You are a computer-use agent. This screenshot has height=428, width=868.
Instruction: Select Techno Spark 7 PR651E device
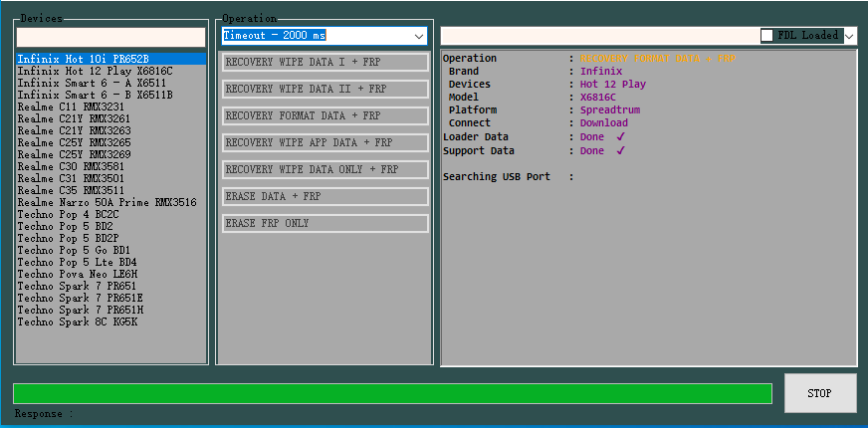coord(111,298)
